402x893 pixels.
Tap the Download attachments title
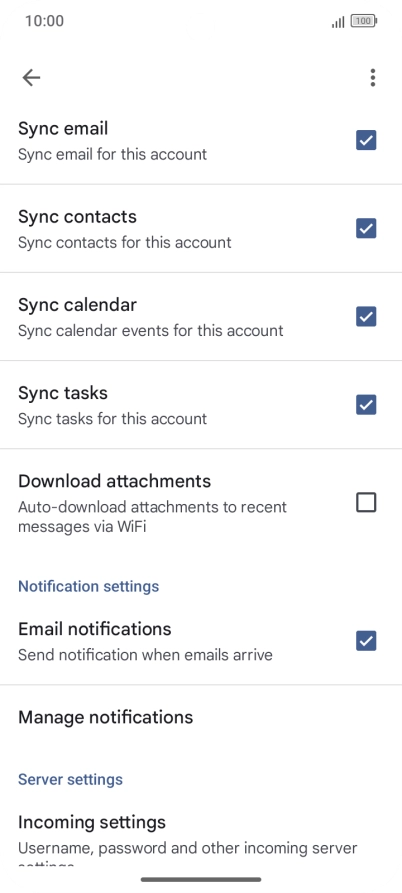[x=114, y=481]
